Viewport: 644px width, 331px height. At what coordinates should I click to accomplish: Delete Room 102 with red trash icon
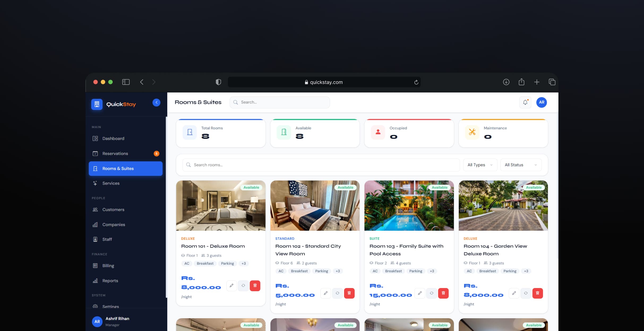coord(349,293)
